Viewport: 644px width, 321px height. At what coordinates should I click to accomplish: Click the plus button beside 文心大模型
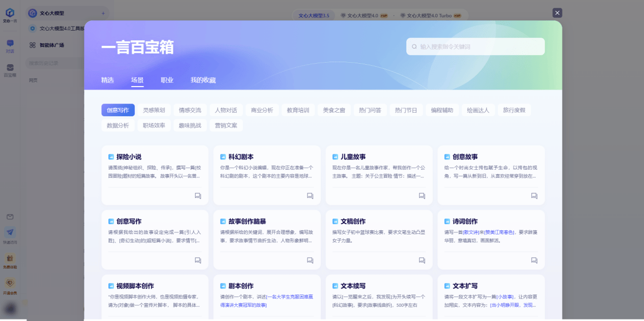pyautogui.click(x=103, y=13)
